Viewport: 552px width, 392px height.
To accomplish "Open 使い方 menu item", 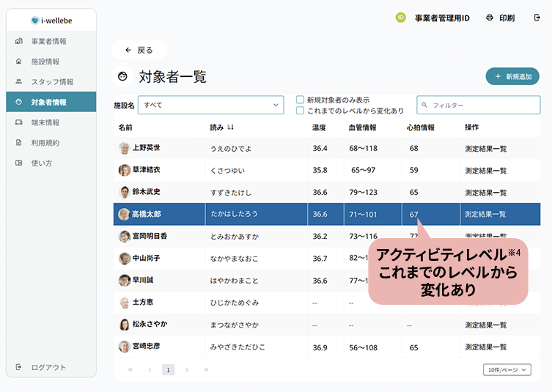I will (x=51, y=163).
